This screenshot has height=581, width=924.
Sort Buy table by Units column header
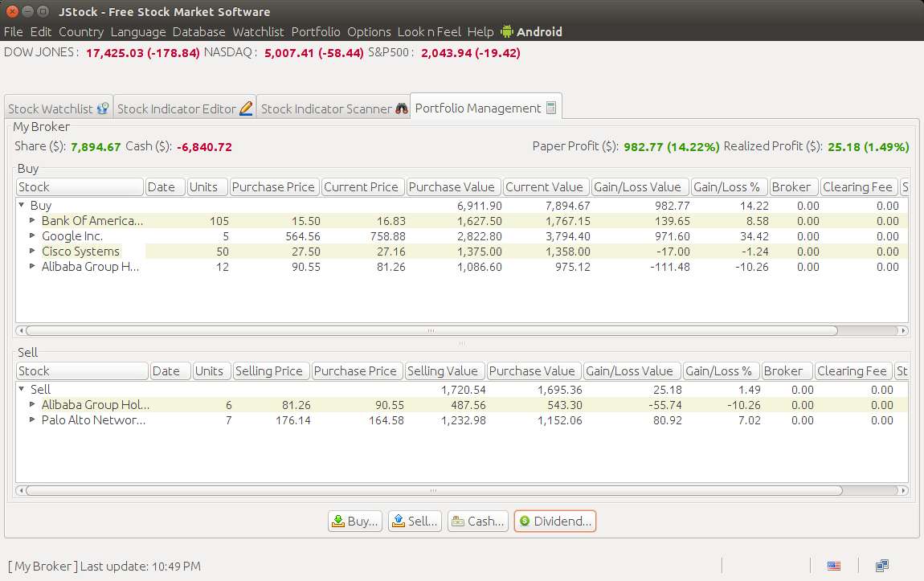point(207,186)
